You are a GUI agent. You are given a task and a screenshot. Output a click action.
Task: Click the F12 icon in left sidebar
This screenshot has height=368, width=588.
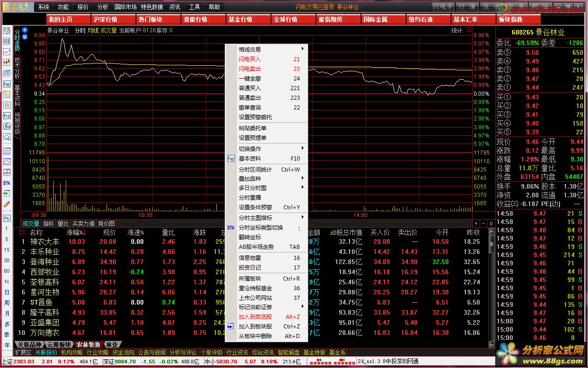[x=7, y=116]
